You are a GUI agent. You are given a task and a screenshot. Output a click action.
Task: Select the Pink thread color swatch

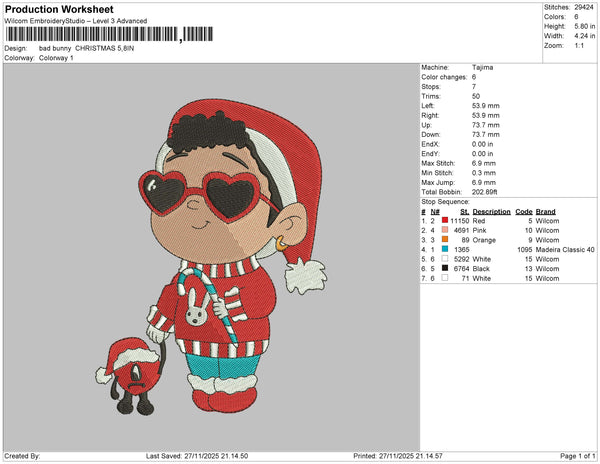point(443,230)
